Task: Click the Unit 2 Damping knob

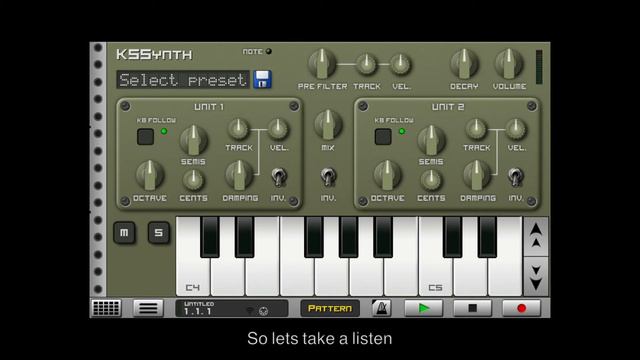Action: pyautogui.click(x=477, y=175)
